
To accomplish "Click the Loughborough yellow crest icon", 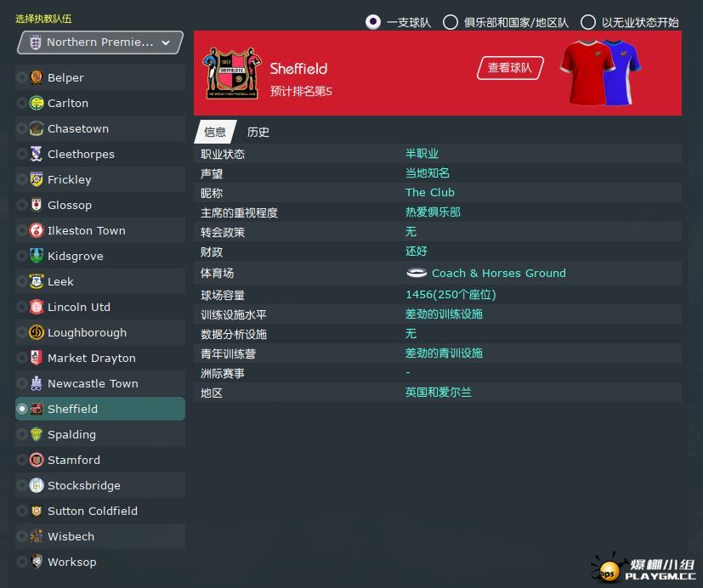I will pos(37,332).
